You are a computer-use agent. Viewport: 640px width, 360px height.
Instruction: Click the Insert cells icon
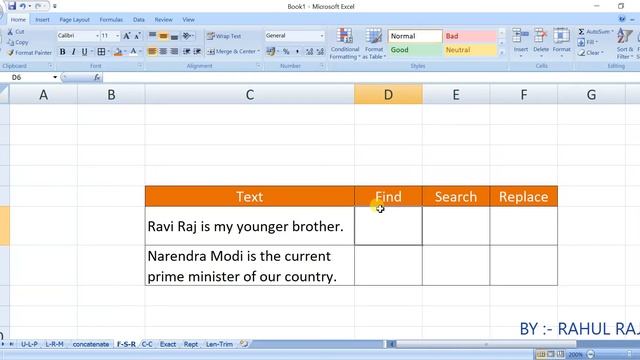[520, 36]
